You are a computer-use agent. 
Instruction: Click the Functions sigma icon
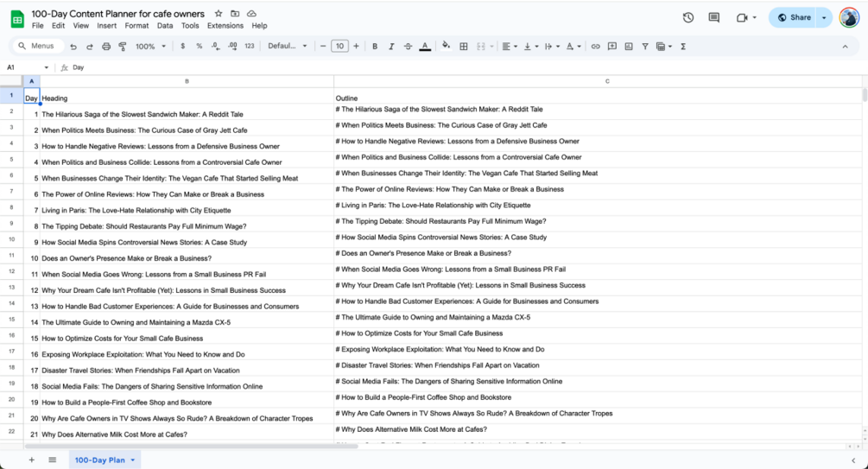(683, 47)
